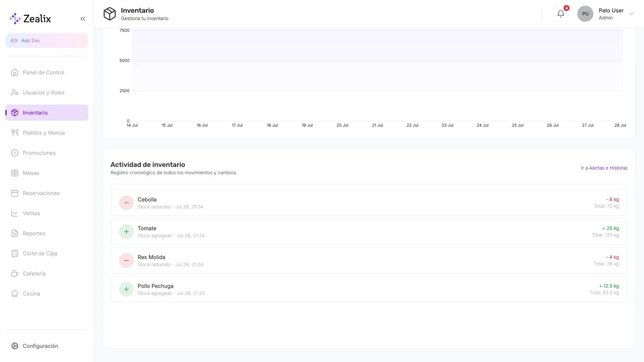
Task: Click the Inventario header box icon
Action: [110, 14]
